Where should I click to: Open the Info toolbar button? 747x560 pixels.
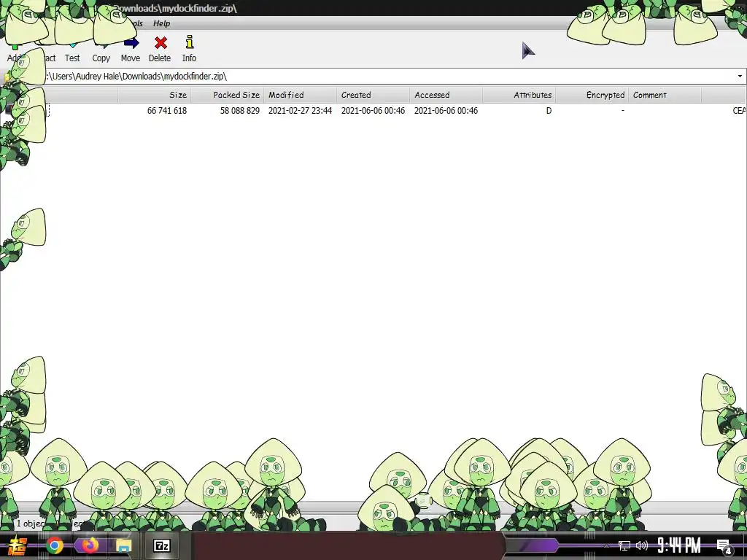point(189,49)
